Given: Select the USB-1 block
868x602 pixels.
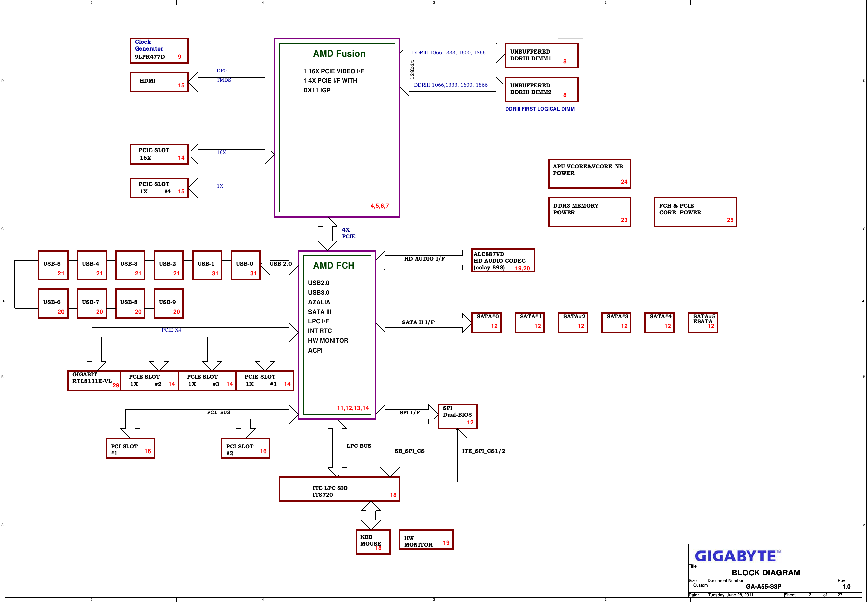Looking at the screenshot, I should coord(207,265).
